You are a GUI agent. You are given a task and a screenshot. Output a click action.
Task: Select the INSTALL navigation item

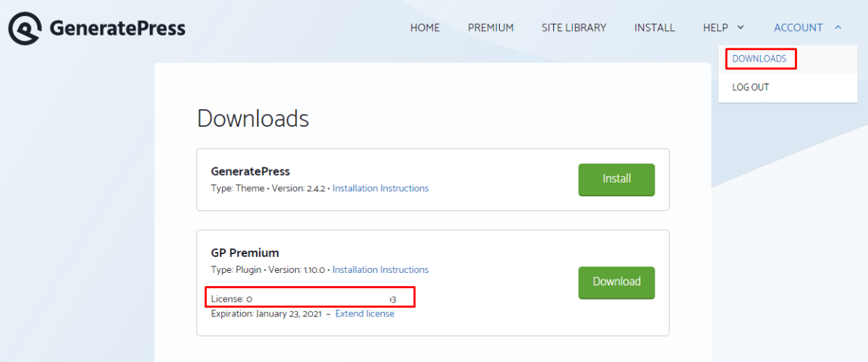click(655, 28)
